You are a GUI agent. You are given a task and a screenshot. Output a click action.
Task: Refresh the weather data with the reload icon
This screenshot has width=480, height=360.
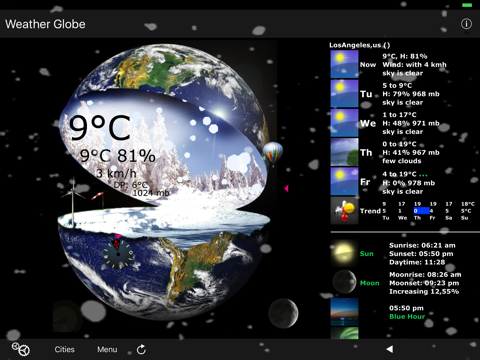[x=141, y=349]
